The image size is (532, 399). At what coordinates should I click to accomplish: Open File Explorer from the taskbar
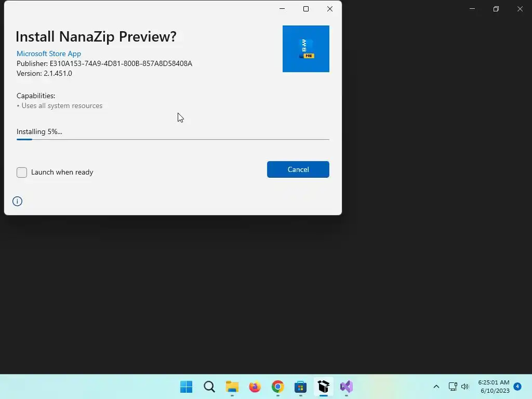(x=232, y=387)
